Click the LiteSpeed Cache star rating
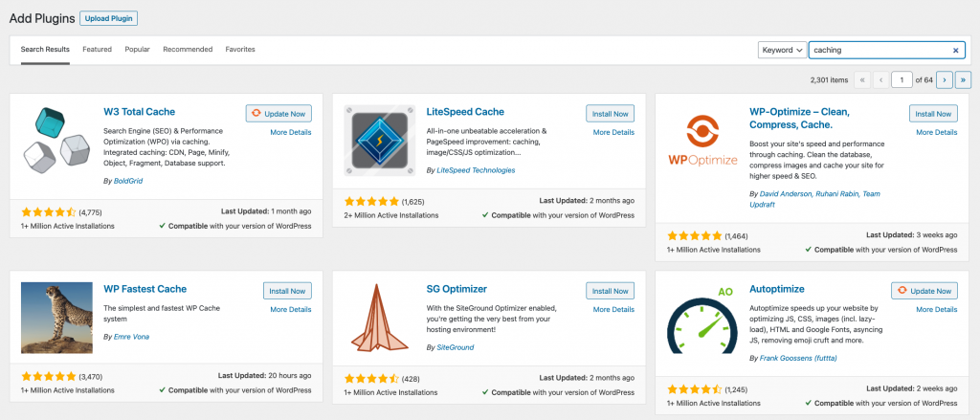 pos(371,201)
